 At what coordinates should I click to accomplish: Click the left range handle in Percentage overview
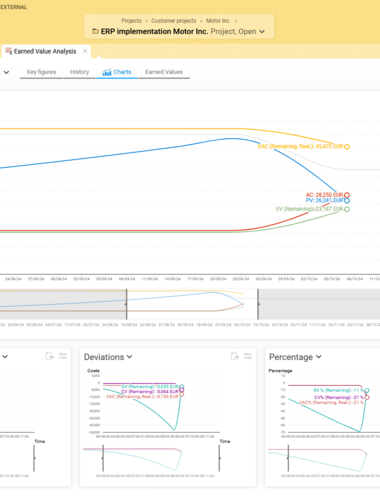coord(288,458)
